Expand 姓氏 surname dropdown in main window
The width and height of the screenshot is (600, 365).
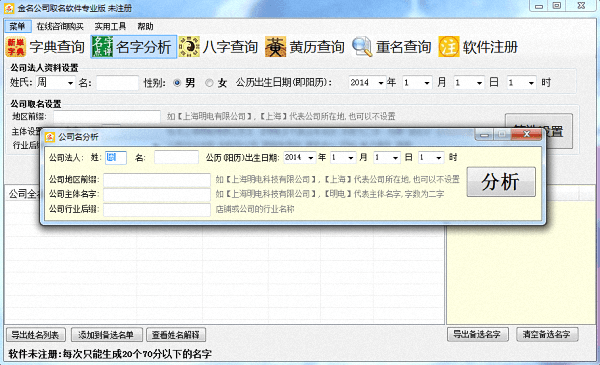[x=70, y=83]
